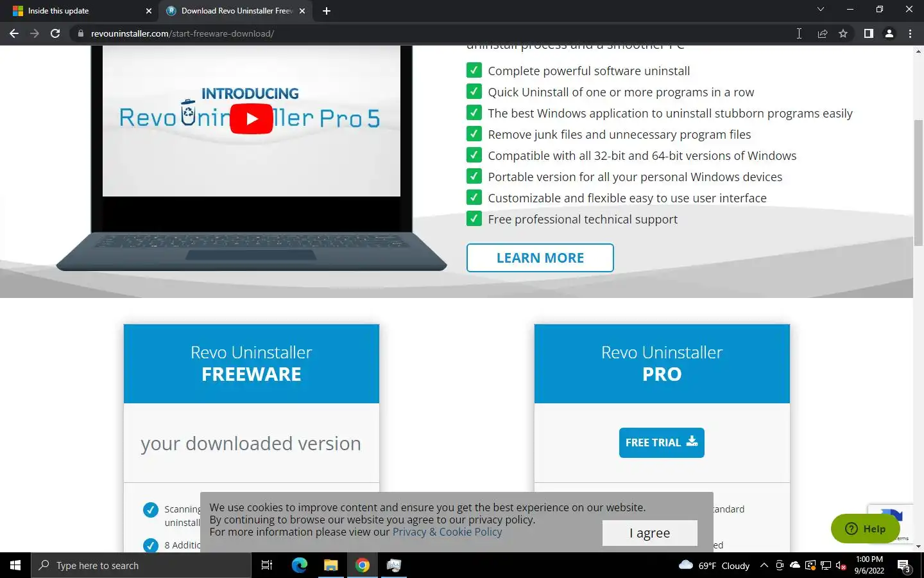Click the blue check next to Scanning
Screen dimensions: 924x578
pos(150,510)
